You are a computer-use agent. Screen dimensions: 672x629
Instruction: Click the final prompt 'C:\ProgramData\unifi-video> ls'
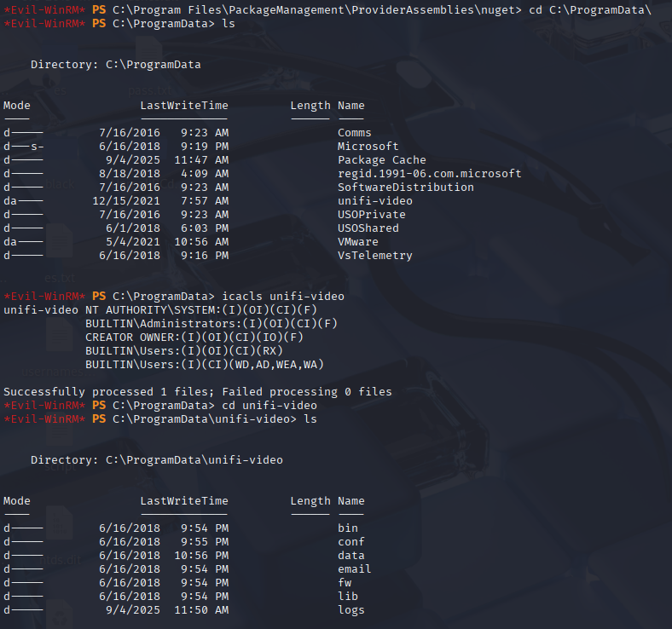click(x=215, y=419)
